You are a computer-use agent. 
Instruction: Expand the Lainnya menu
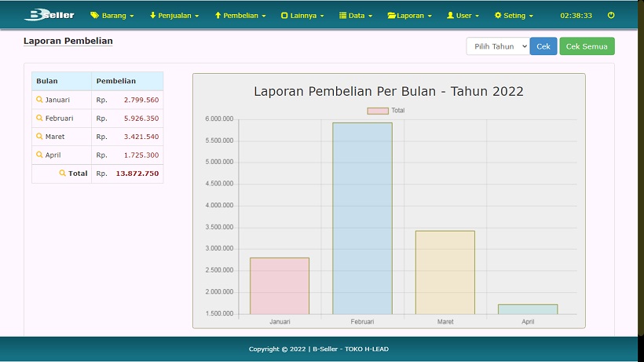point(302,16)
